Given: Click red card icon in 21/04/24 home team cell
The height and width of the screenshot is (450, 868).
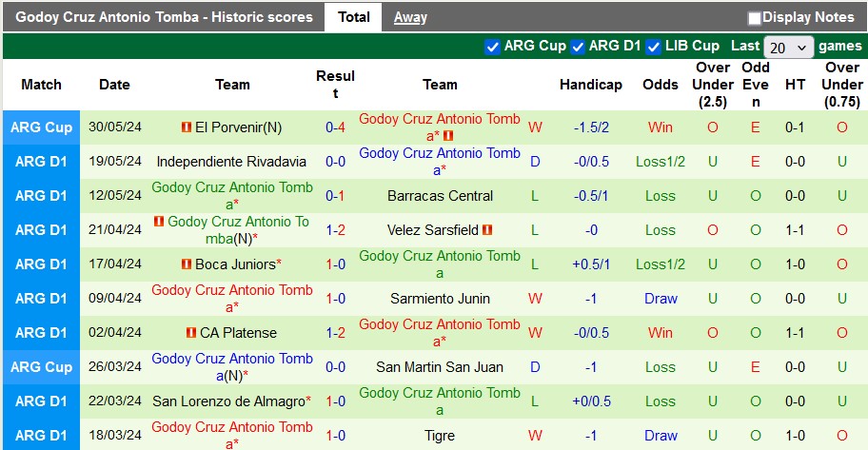Looking at the screenshot, I should (159, 222).
